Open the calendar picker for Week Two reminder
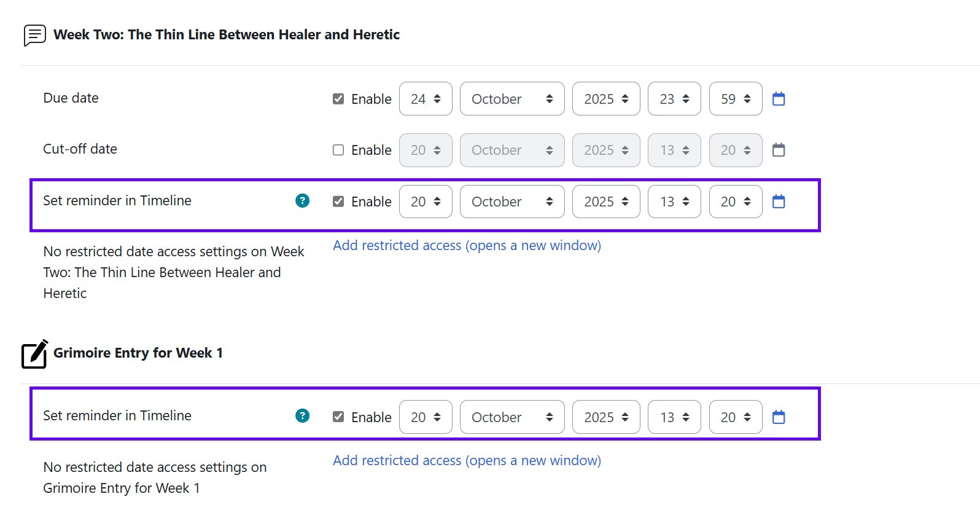The height and width of the screenshot is (518, 980). point(779,201)
